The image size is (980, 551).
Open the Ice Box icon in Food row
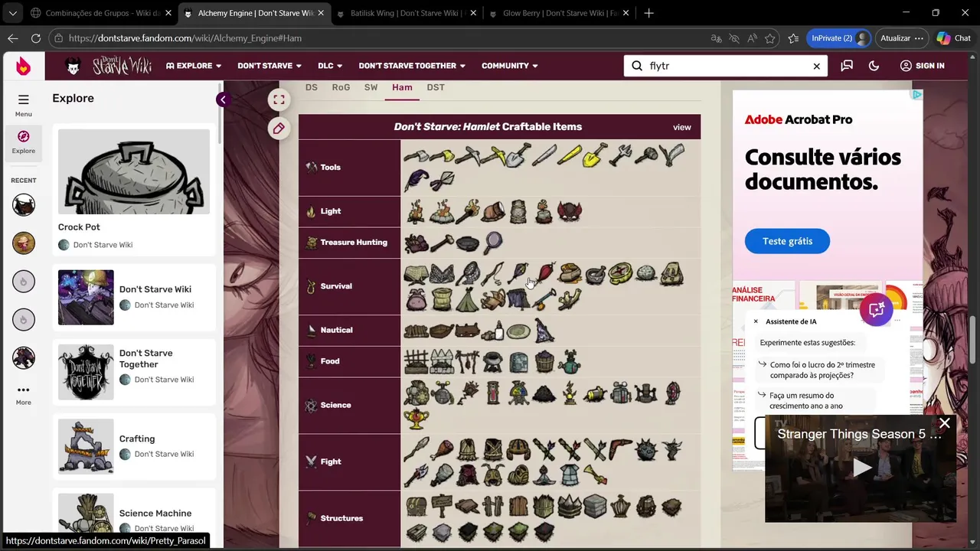coord(518,361)
